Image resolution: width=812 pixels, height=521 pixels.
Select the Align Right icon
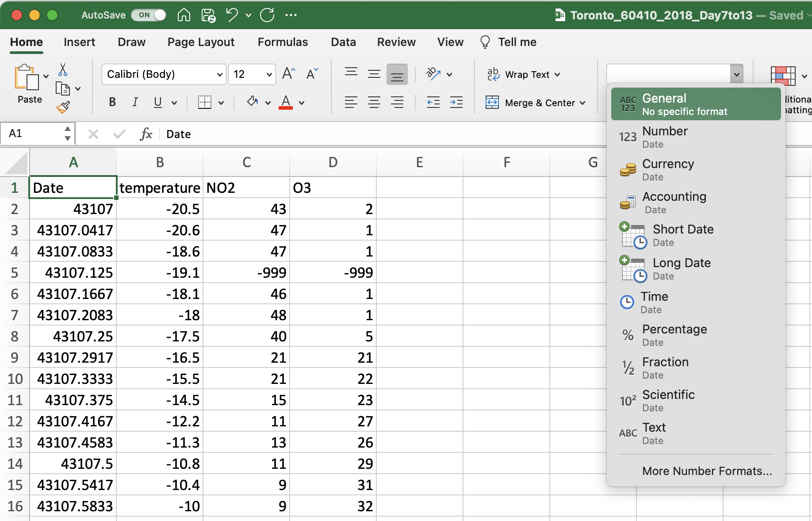398,102
